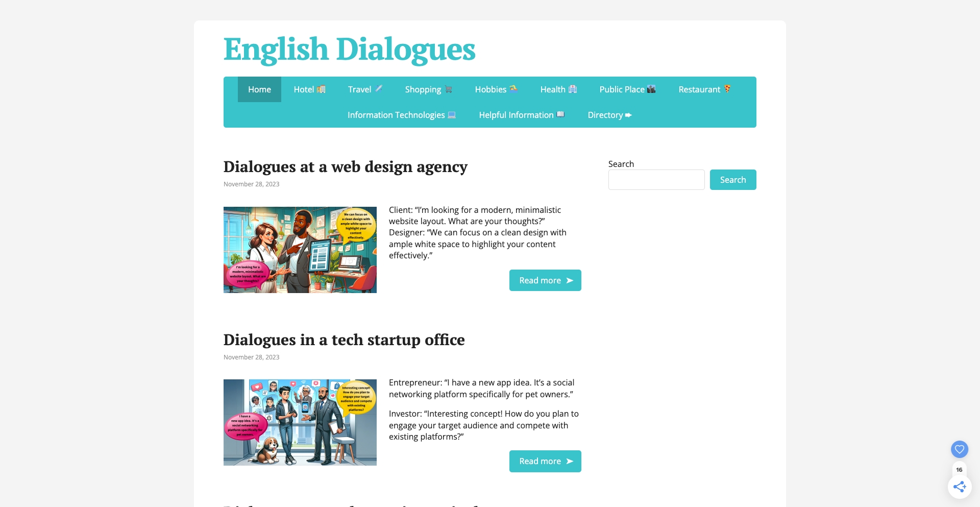The width and height of the screenshot is (980, 507).
Task: View the Helpful Information section
Action: coord(521,115)
